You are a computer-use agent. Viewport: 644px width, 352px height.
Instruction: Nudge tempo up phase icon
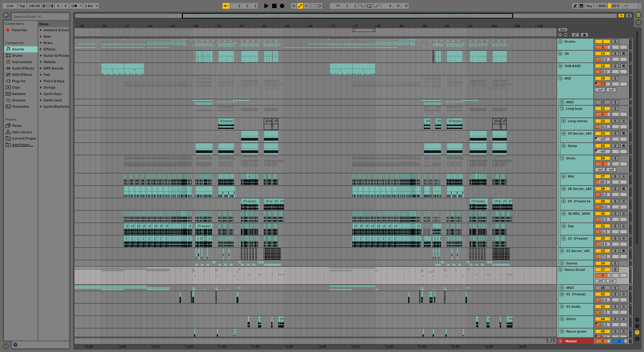(x=51, y=6)
